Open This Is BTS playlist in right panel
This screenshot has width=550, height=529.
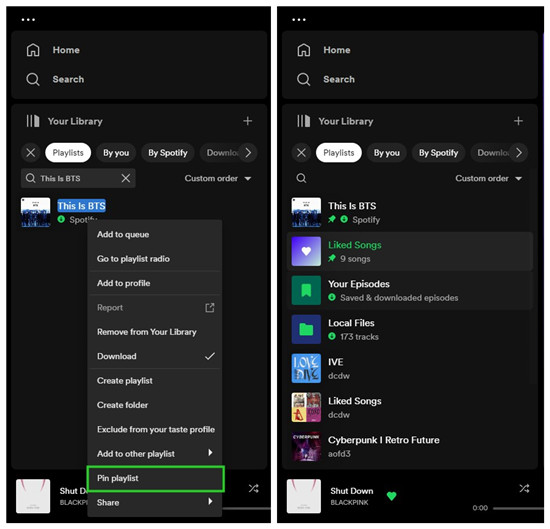click(410, 212)
